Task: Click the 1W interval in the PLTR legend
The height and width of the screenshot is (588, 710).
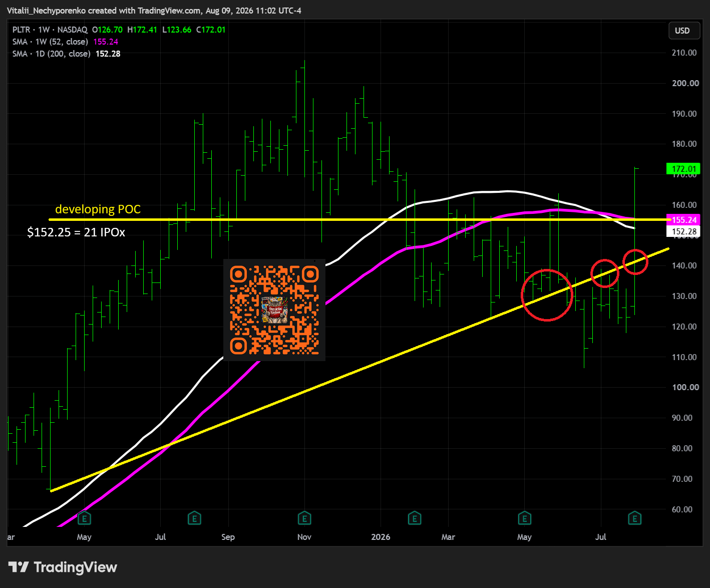Action: coord(44,30)
